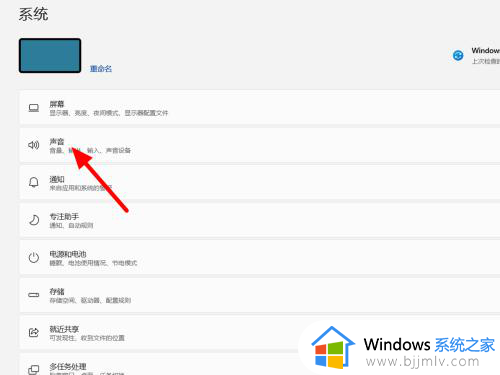Click the speaker sound icon
Image resolution: width=500 pixels, height=375 pixels.
(x=34, y=145)
